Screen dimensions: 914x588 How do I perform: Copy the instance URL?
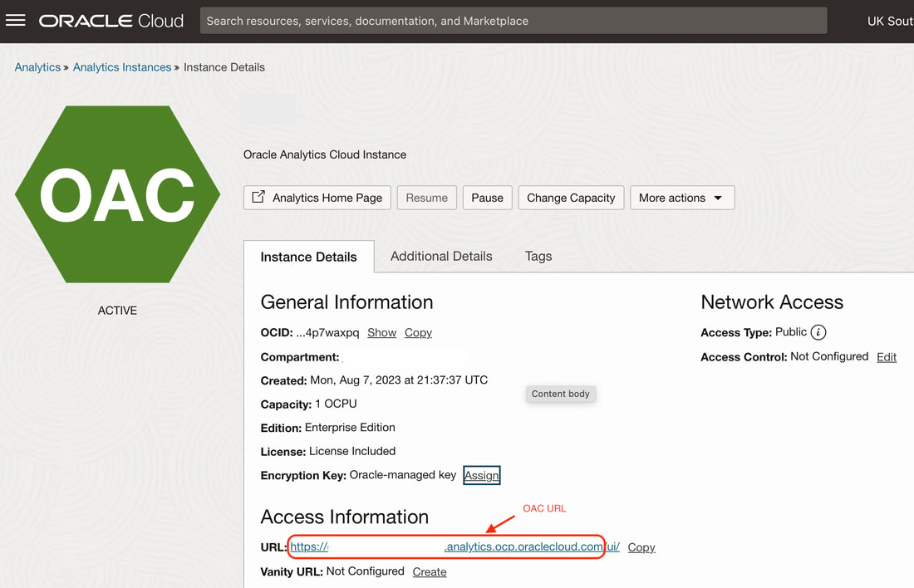coord(641,547)
